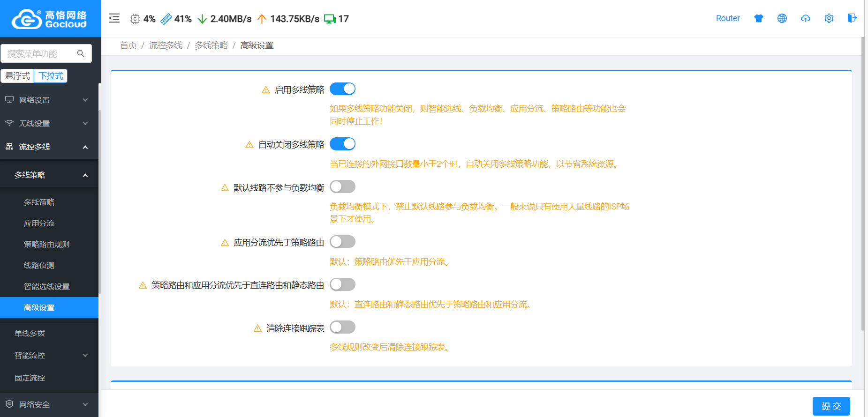Click warning icon beside 默认线路不参与负载均衡
Image resolution: width=868 pixels, height=417 pixels.
pos(225,187)
